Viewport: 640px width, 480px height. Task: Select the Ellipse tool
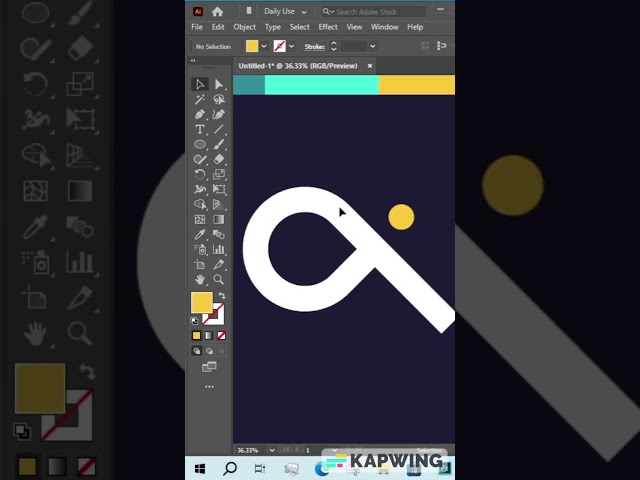pos(200,144)
